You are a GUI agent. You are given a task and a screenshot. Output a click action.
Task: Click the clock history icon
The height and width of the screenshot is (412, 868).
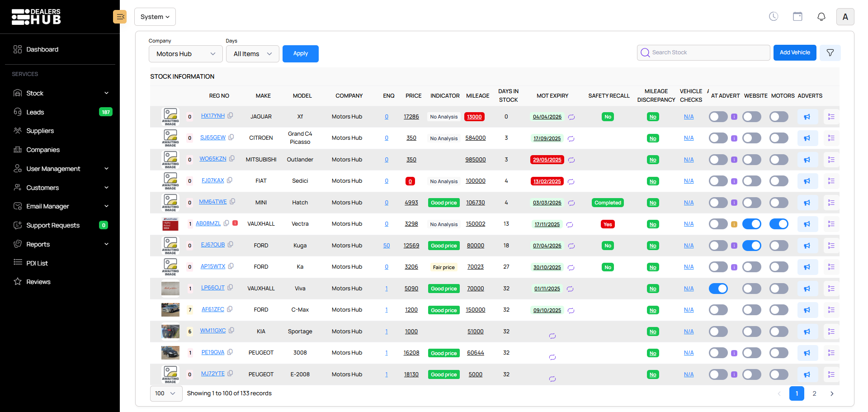pos(774,17)
